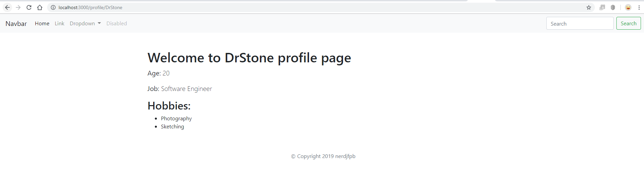Viewport: 644px width, 187px height.
Task: Click the Disabled nav item
Action: (116, 23)
